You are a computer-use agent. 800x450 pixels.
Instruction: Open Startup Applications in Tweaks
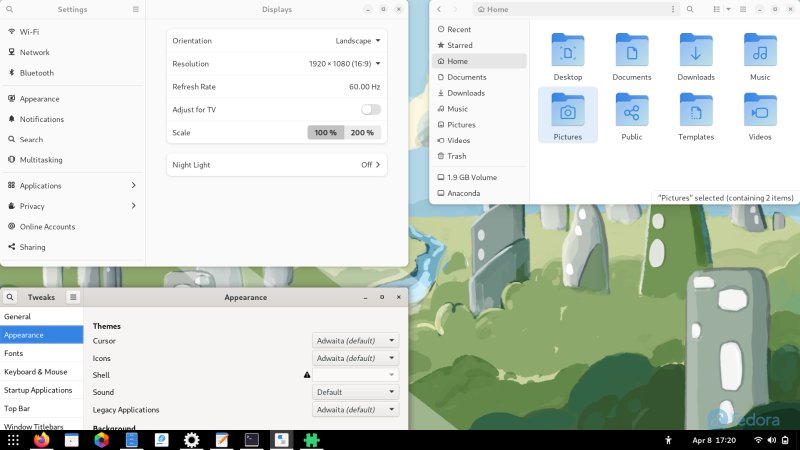[41, 390]
